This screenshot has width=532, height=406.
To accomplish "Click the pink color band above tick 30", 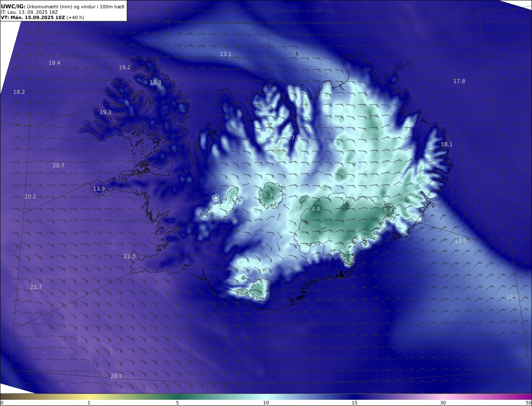I will click(x=443, y=397).
